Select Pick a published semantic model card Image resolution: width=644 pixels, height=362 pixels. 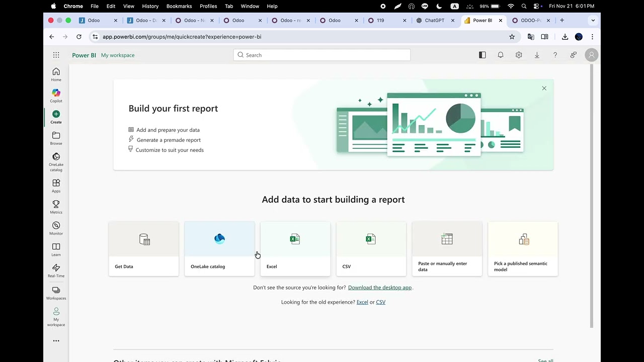pos(523,248)
